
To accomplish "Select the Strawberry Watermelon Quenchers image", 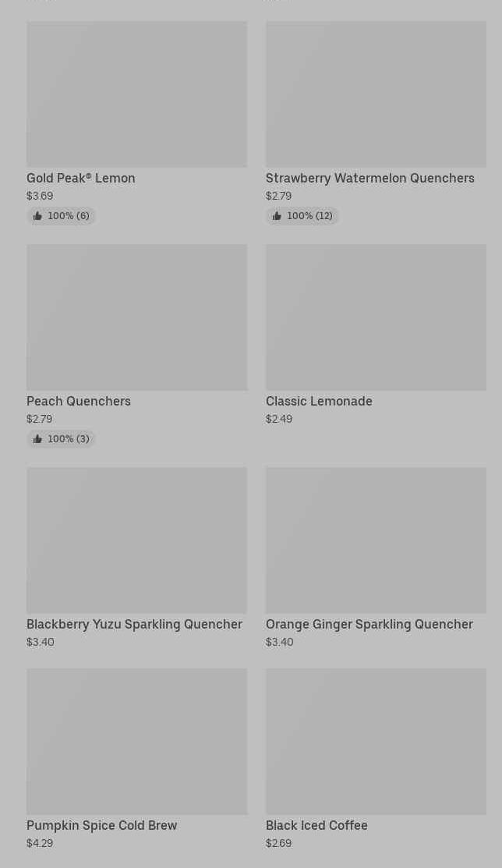I will 376,94.
